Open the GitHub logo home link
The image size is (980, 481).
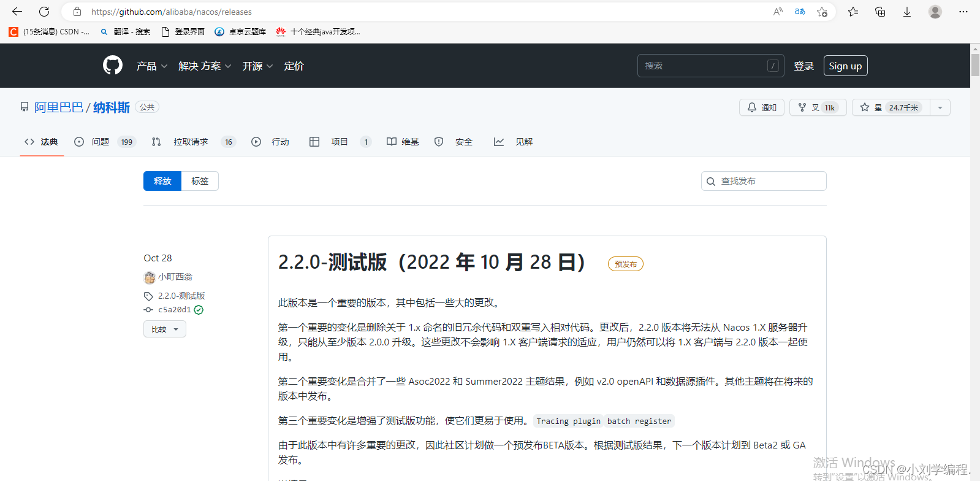click(x=112, y=65)
